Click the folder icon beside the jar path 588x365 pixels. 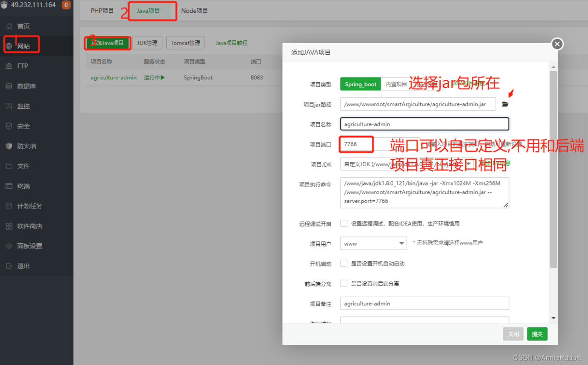pyautogui.click(x=504, y=104)
